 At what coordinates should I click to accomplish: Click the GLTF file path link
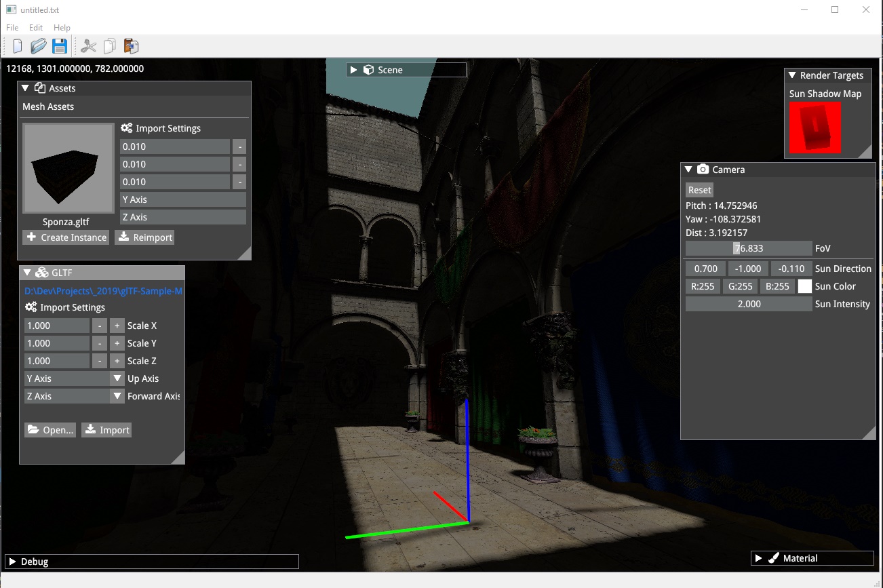103,290
